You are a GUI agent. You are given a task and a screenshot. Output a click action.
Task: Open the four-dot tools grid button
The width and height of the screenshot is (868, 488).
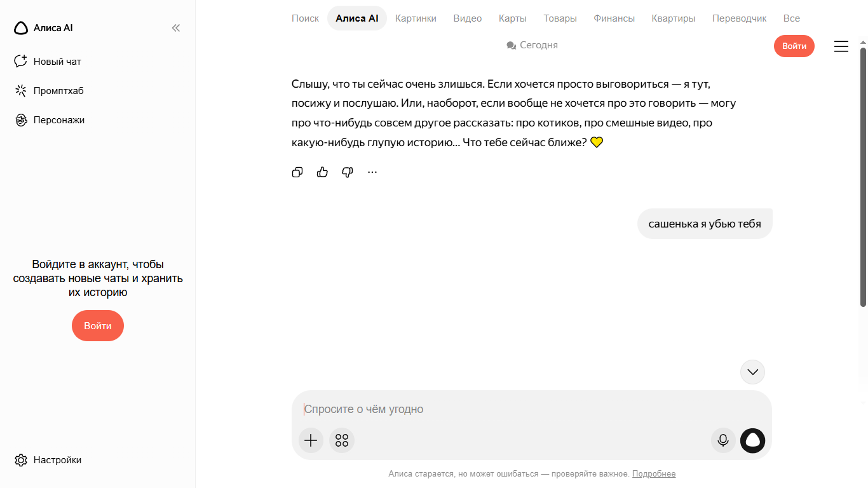point(342,440)
